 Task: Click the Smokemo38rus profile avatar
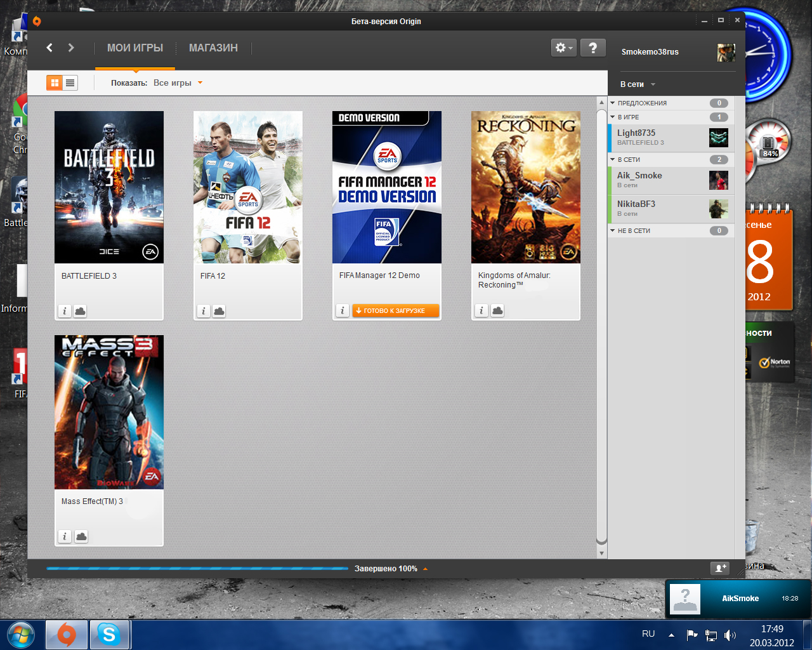(x=726, y=52)
